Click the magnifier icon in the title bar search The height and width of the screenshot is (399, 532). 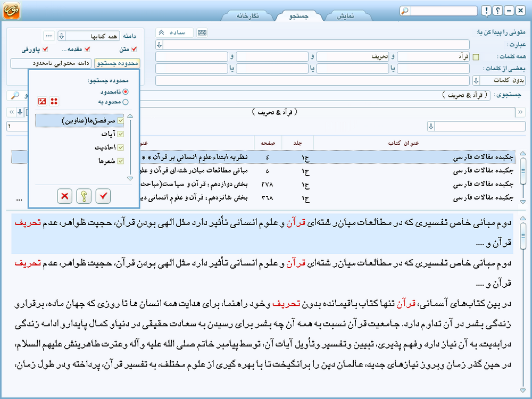pos(405,11)
